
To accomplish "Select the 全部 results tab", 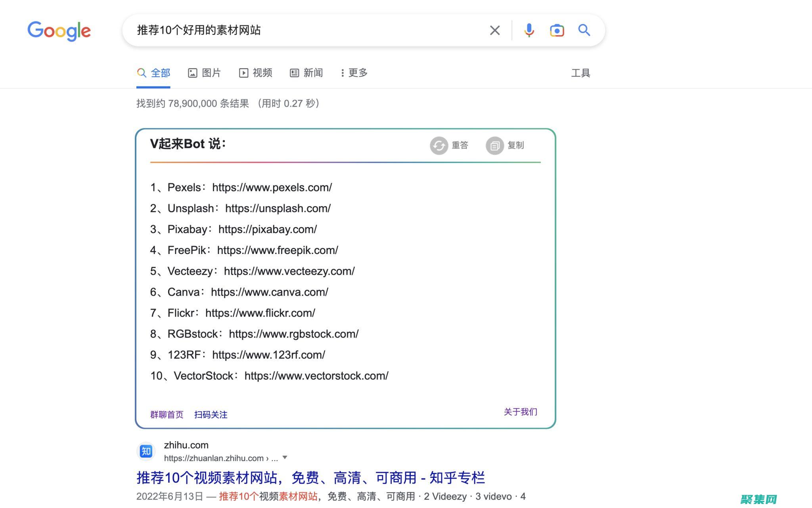I will click(x=153, y=73).
